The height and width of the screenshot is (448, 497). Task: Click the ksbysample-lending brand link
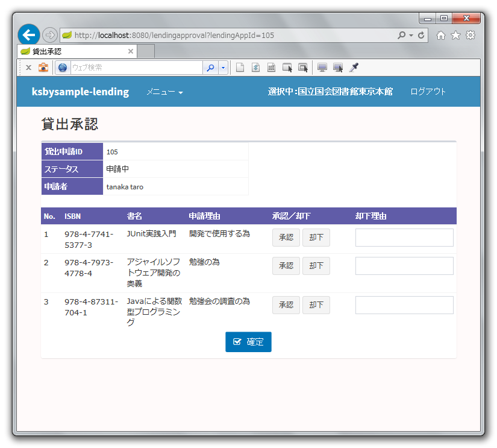[x=81, y=92]
